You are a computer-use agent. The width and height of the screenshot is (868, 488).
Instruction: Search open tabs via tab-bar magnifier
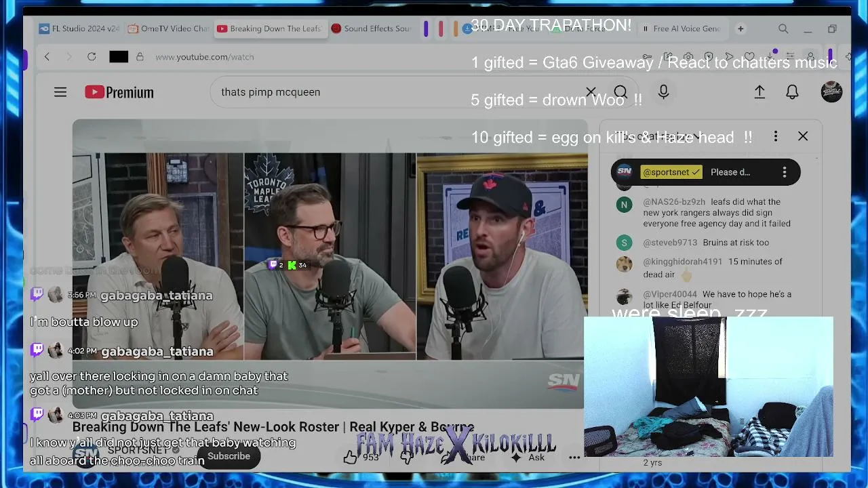pos(783,29)
